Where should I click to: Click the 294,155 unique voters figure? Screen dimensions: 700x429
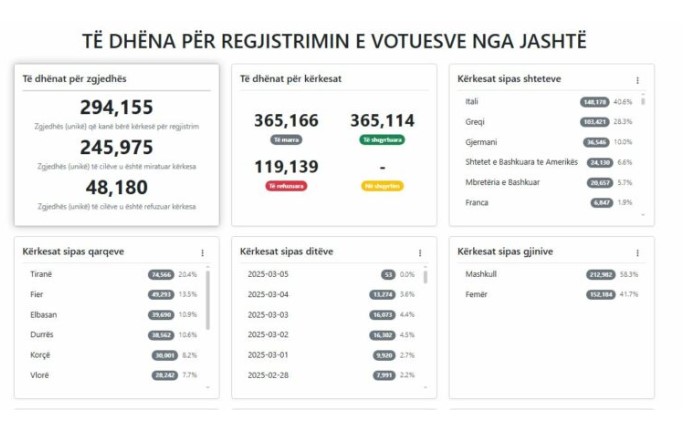[x=117, y=107]
